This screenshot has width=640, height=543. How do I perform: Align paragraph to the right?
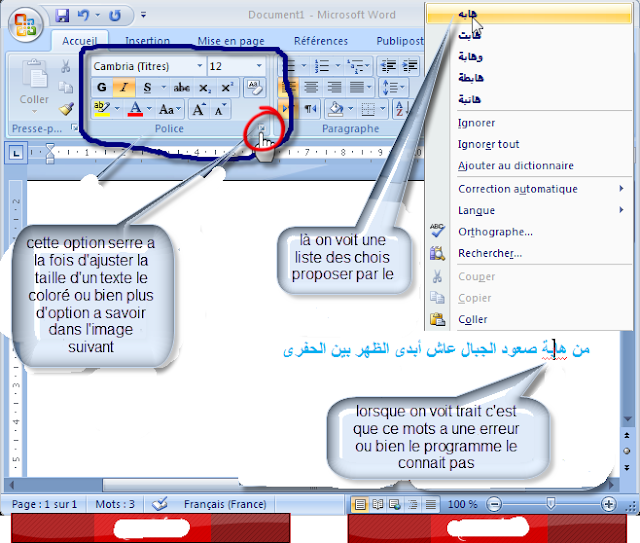(334, 87)
